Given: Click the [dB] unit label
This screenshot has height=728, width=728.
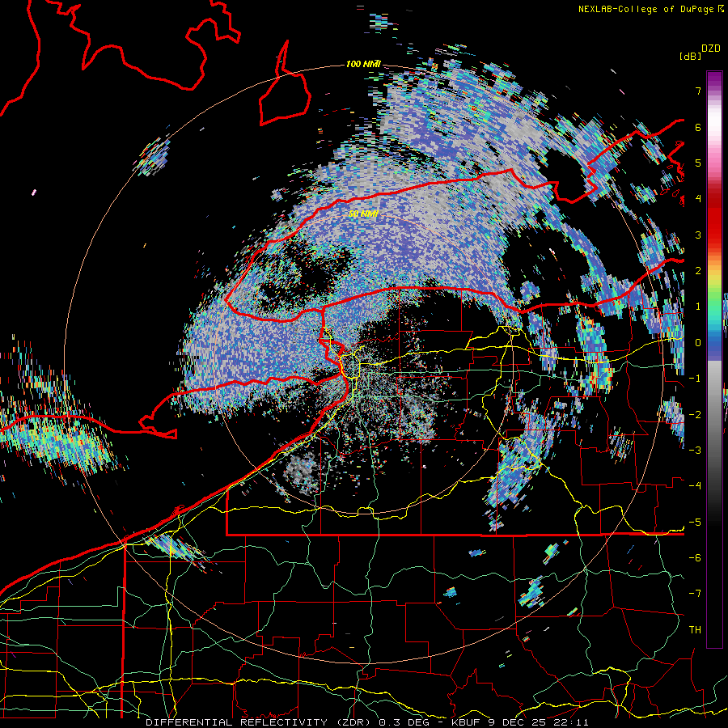Looking at the screenshot, I should 691,56.
